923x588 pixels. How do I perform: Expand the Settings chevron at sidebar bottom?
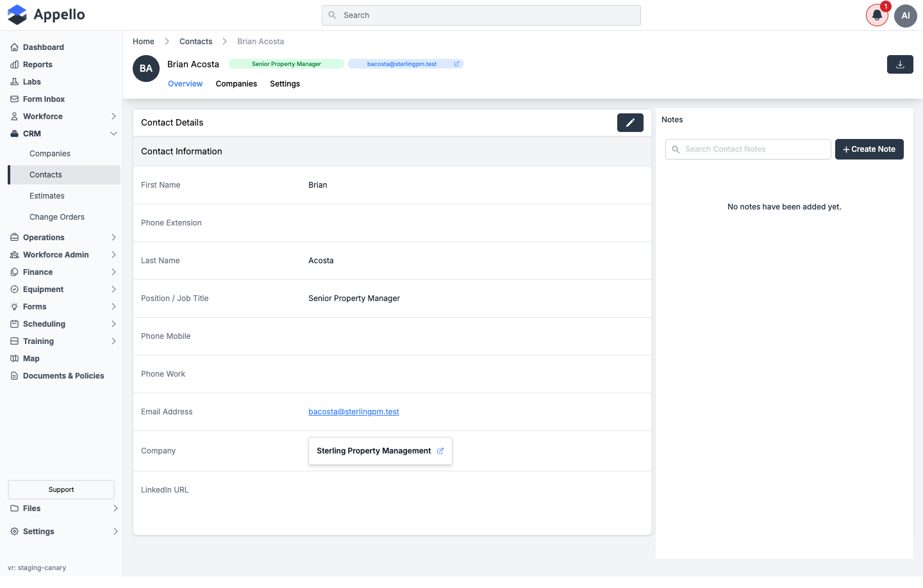click(x=115, y=532)
